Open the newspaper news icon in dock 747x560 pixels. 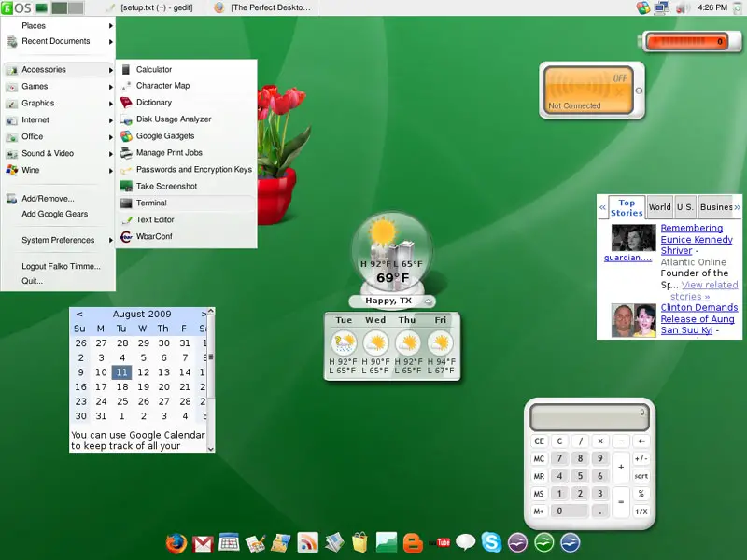pyautogui.click(x=334, y=543)
